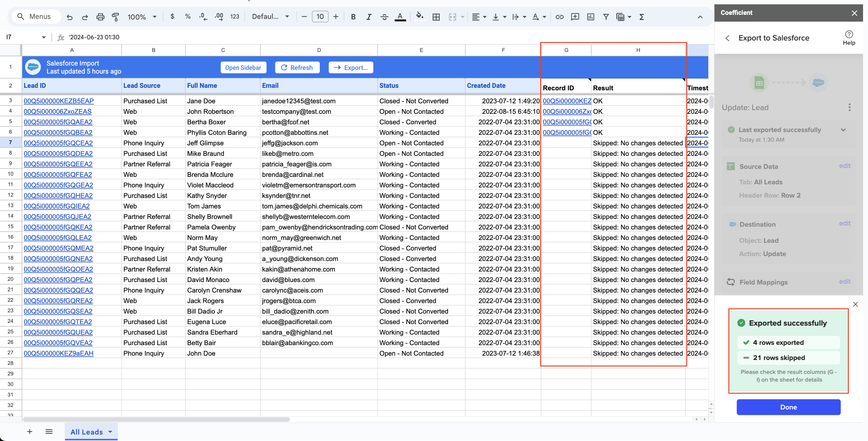Decrease font size with minus button
Image resolution: width=868 pixels, height=441 pixels.
tap(304, 16)
